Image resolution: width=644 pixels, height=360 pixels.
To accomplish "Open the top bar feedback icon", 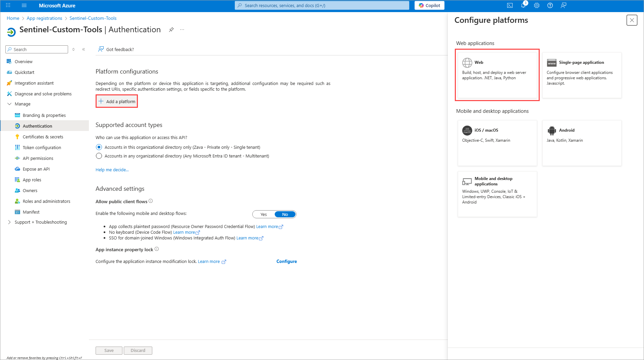I will 563,5.
